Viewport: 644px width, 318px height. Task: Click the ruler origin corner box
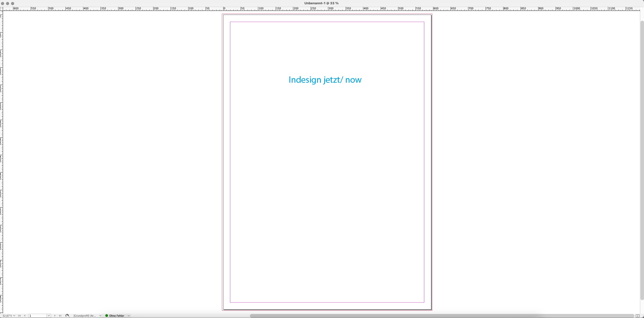[x=1, y=9]
